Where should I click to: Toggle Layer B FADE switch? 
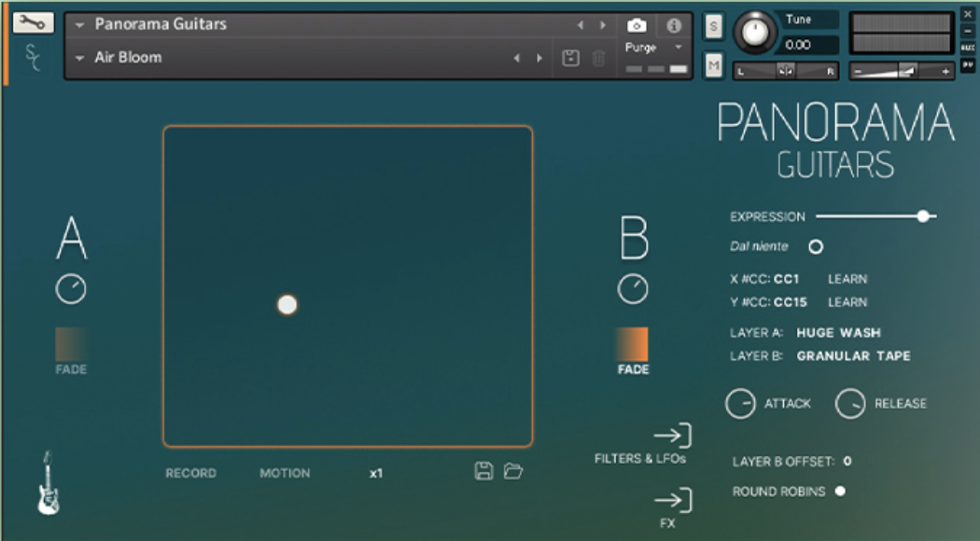[x=633, y=344]
